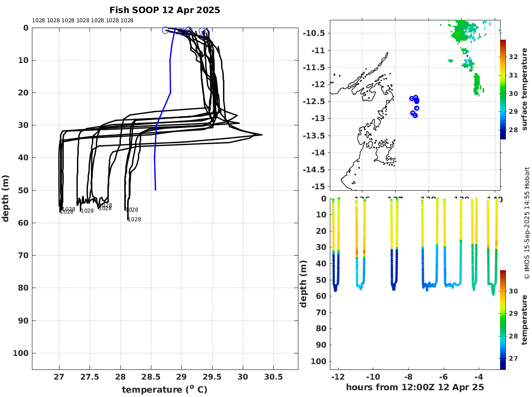Viewport: 532px width, 397px height.
Task: Click the "-10.5" latitude tick on the map
Action: [x=314, y=33]
